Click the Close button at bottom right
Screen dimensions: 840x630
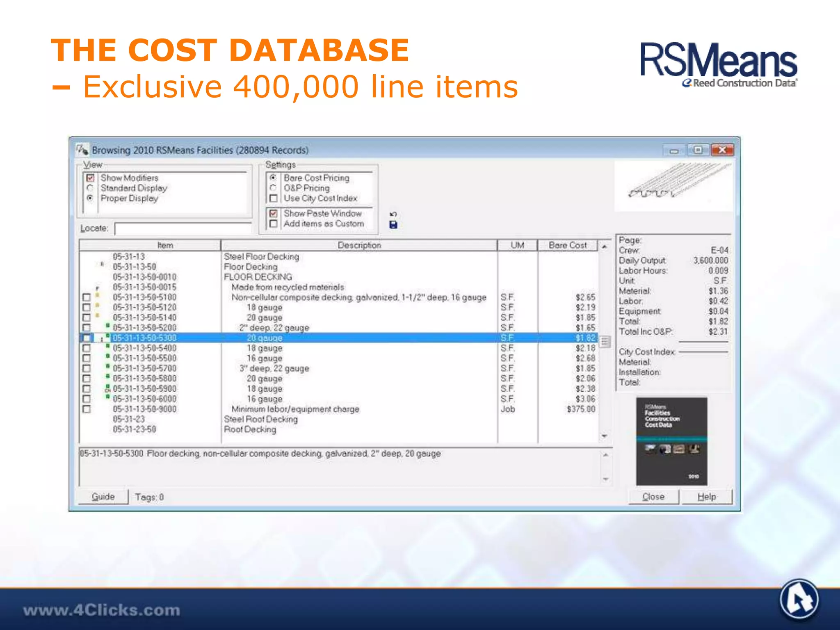[653, 497]
